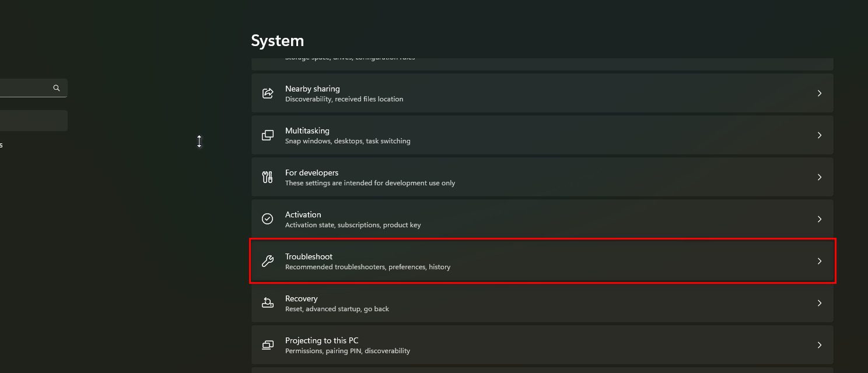
Task: Click the Multitasking overlapping windows icon
Action: coord(268,135)
